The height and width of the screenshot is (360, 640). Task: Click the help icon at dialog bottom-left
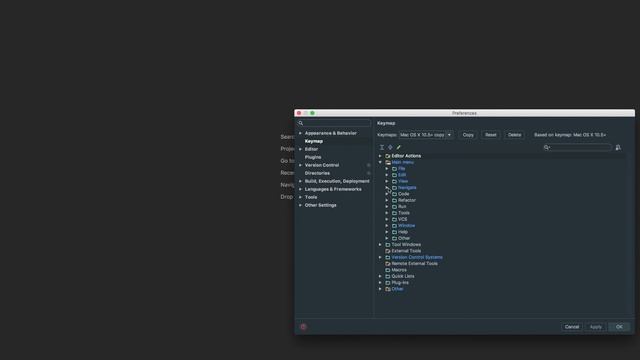click(303, 327)
